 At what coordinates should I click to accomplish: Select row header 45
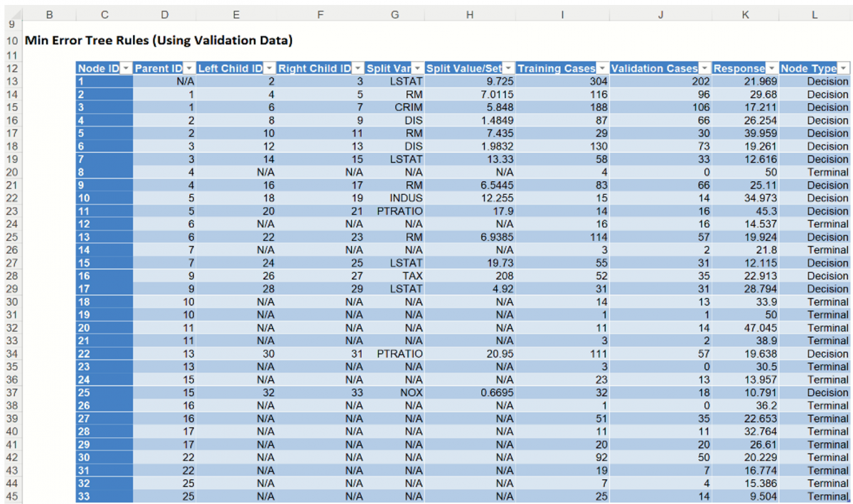[x=11, y=496]
